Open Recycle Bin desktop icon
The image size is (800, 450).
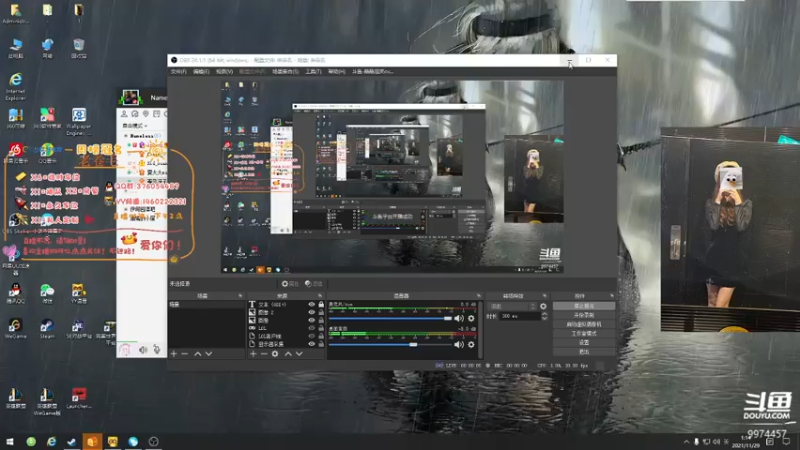(79, 48)
